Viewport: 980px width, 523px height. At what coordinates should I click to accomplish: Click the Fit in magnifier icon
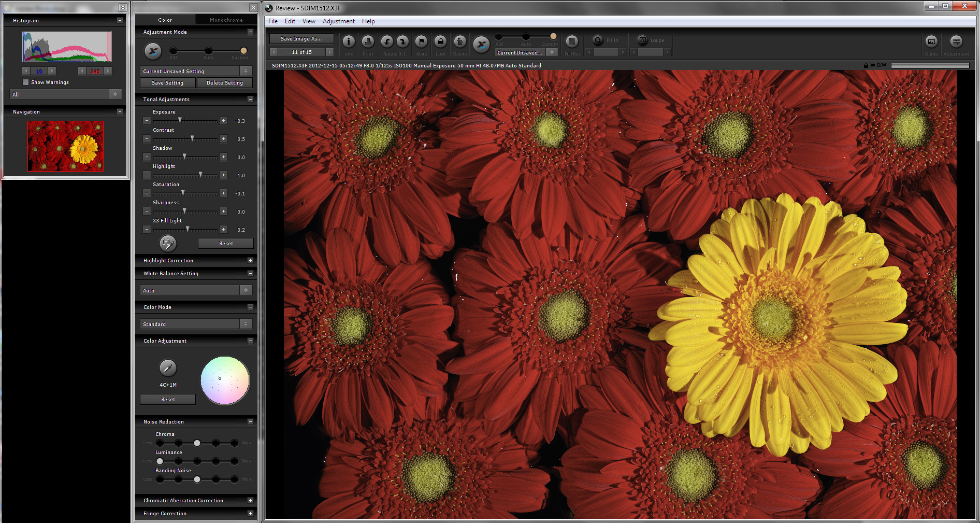[x=598, y=40]
